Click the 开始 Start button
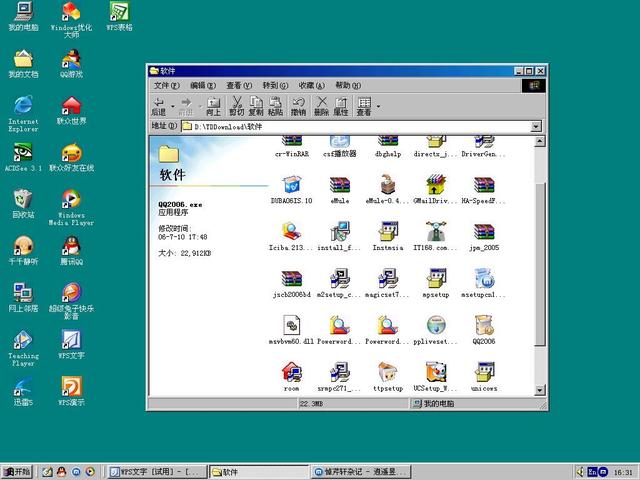The image size is (640, 480). pyautogui.click(x=16, y=471)
